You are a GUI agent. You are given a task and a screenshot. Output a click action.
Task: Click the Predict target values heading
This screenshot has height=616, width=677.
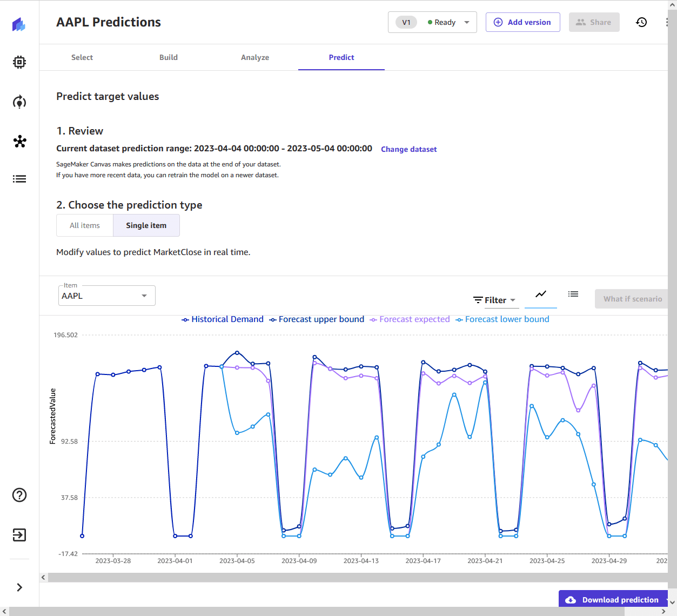click(x=108, y=96)
